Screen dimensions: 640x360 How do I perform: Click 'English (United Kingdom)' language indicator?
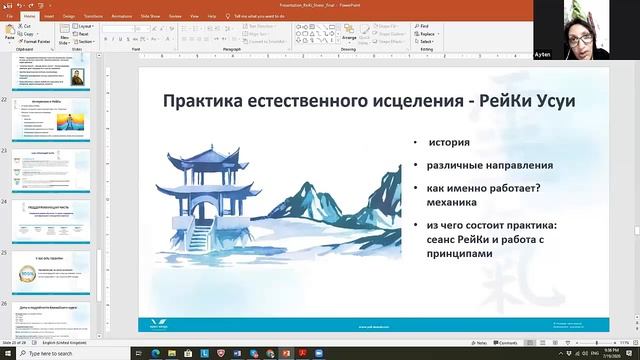pos(64,343)
